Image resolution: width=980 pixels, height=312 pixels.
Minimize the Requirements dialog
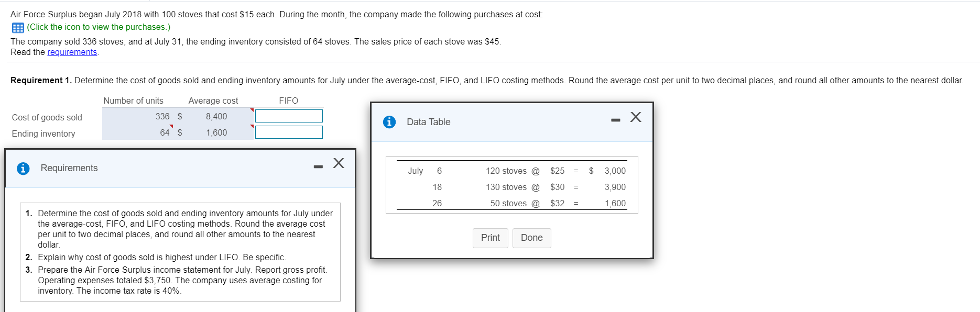(x=318, y=166)
